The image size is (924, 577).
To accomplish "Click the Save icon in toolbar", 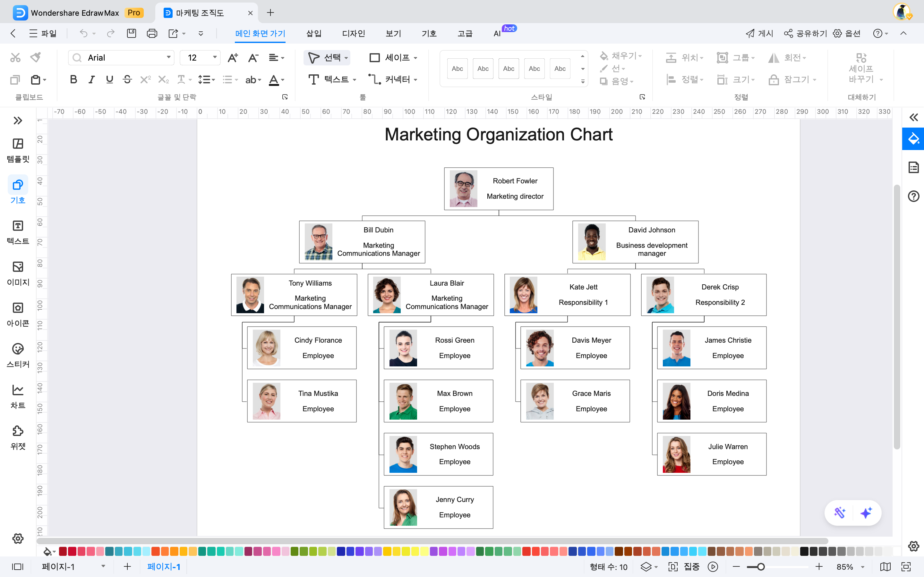I will [x=131, y=34].
